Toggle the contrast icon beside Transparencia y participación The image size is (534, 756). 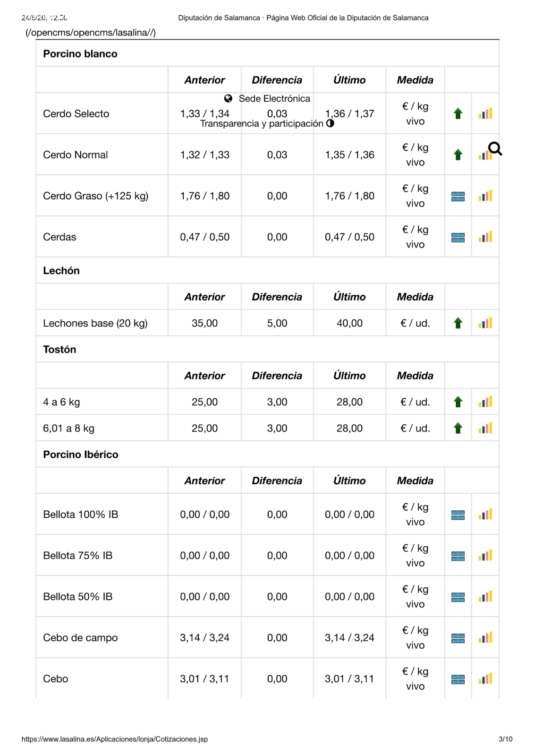(x=330, y=123)
